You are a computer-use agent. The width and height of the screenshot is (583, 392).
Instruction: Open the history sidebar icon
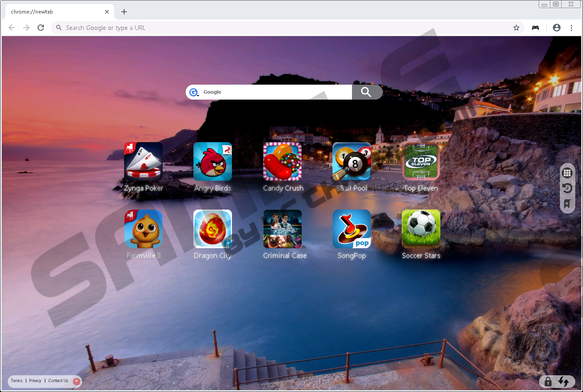(x=567, y=188)
